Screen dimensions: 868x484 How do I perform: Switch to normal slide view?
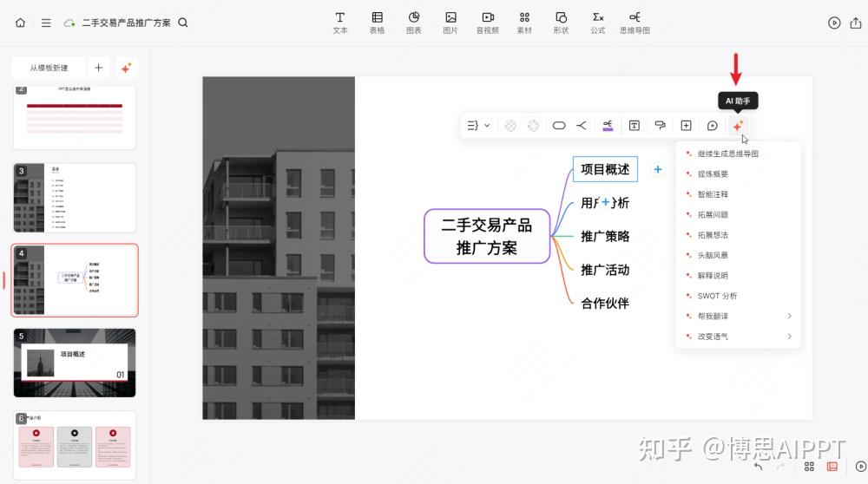(832, 467)
